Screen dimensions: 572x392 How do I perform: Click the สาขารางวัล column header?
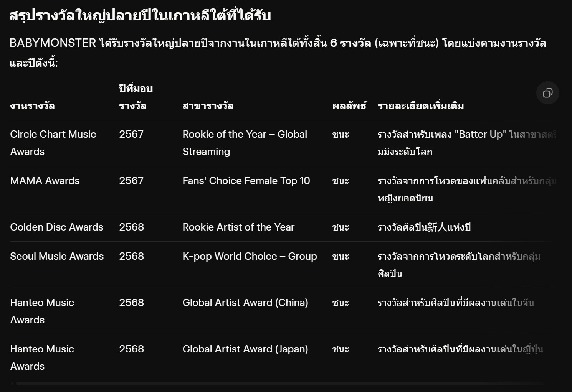point(208,105)
